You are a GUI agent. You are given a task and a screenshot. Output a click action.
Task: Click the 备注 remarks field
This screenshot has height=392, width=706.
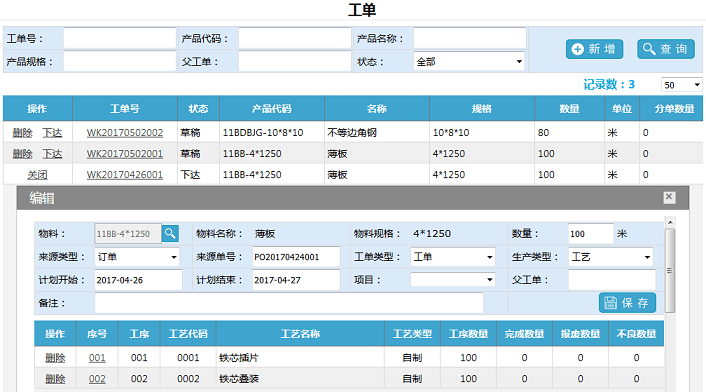[289, 303]
